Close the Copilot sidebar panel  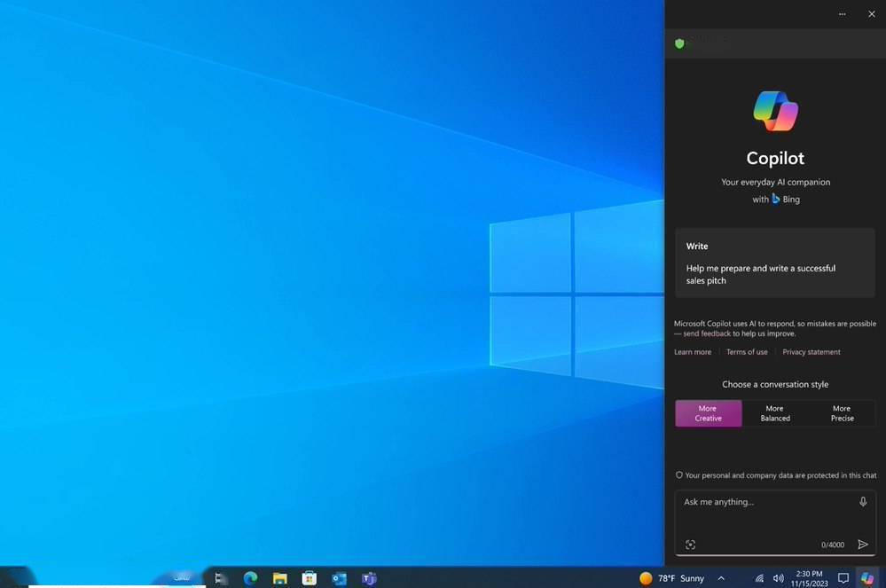pos(871,14)
